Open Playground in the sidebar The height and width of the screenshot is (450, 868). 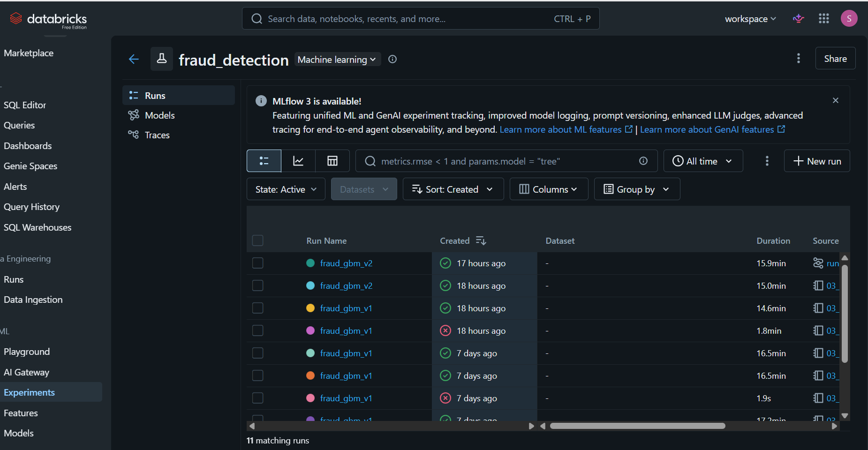(27, 352)
